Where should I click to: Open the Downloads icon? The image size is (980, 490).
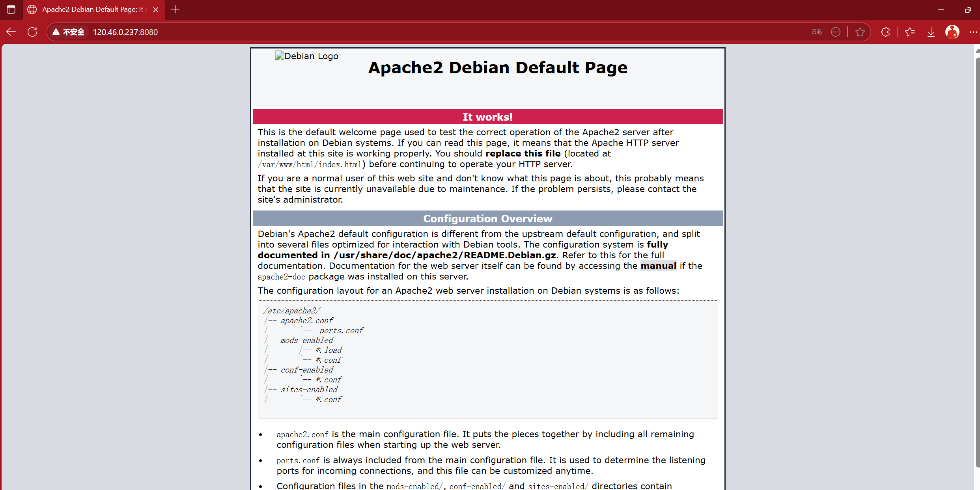(931, 32)
